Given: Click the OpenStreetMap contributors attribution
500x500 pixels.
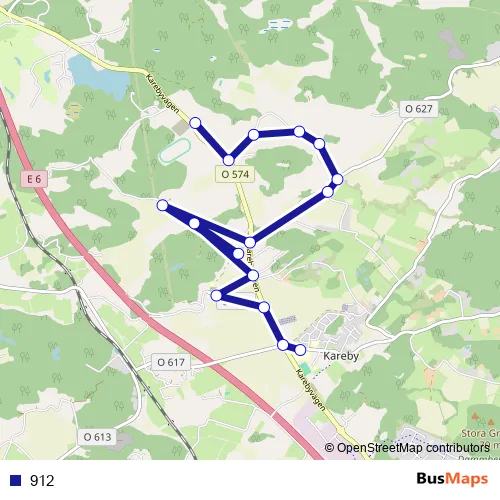Looking at the screenshot, I should pos(407,448).
